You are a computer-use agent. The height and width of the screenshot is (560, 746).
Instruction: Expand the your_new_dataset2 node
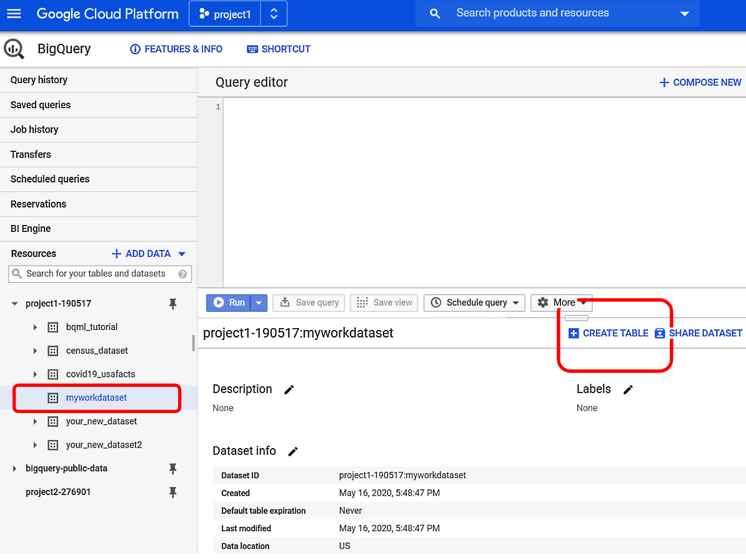coord(35,445)
